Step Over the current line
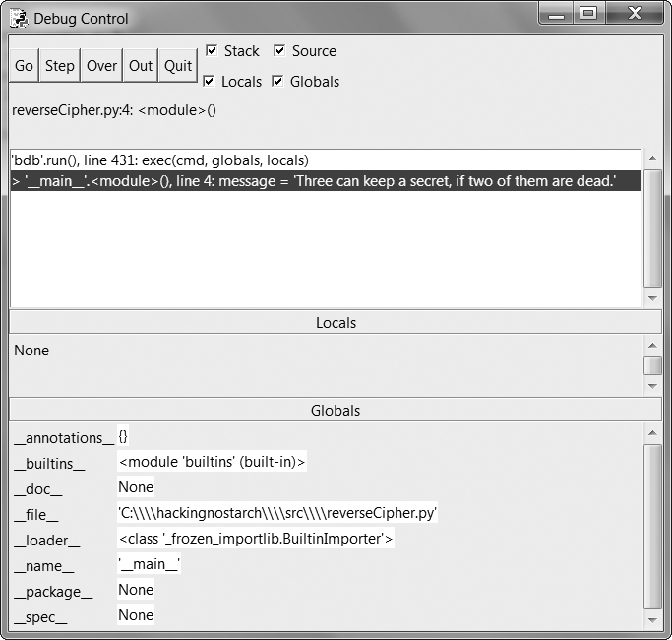The width and height of the screenshot is (672, 640). point(101,65)
